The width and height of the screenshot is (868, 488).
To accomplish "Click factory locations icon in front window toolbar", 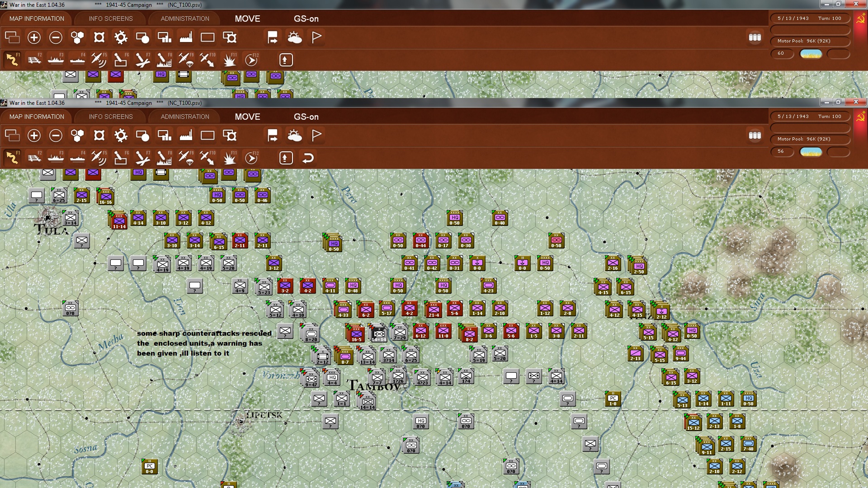I will click(x=186, y=136).
